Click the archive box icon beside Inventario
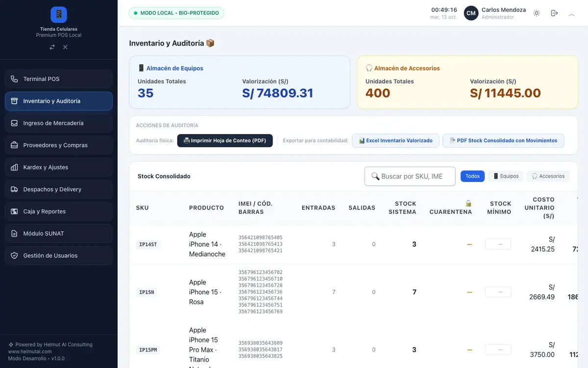 tap(14, 101)
